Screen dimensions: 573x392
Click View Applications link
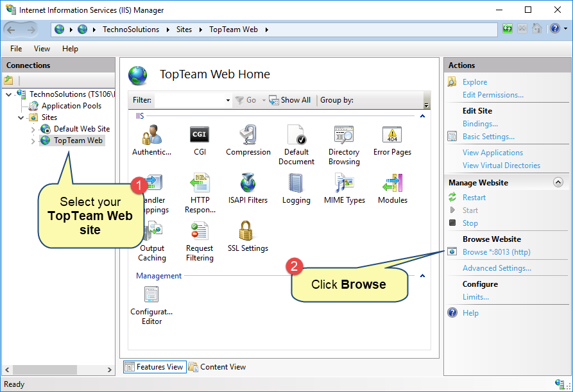492,153
